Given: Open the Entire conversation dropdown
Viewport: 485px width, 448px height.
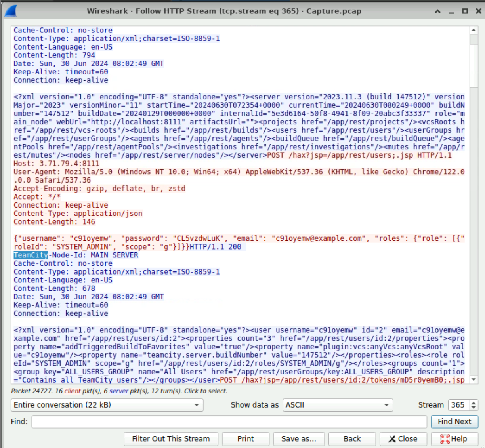Looking at the screenshot, I should pos(107,405).
